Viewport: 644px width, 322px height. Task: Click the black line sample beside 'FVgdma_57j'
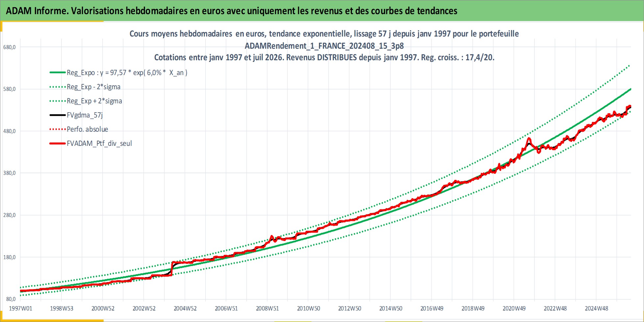[58, 115]
